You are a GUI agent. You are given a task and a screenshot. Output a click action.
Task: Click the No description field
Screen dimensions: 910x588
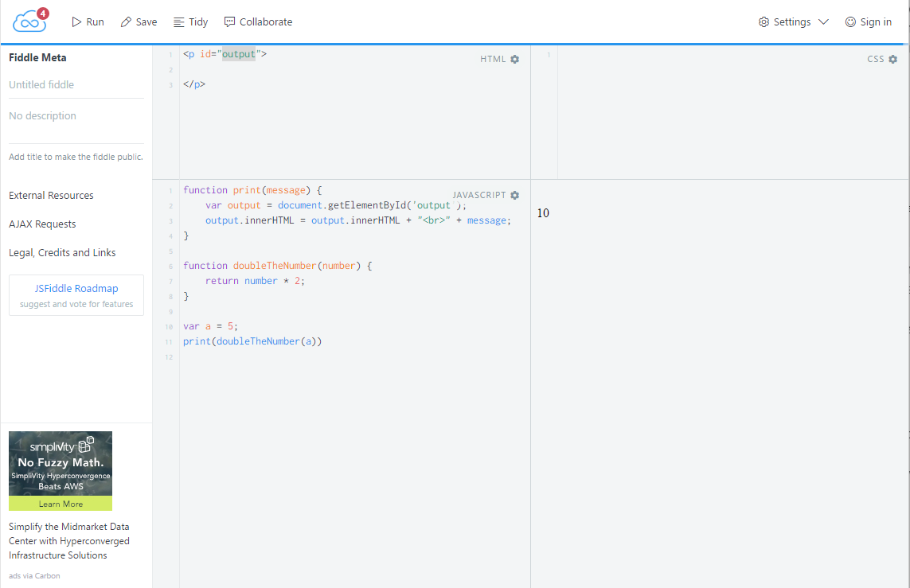click(76, 116)
